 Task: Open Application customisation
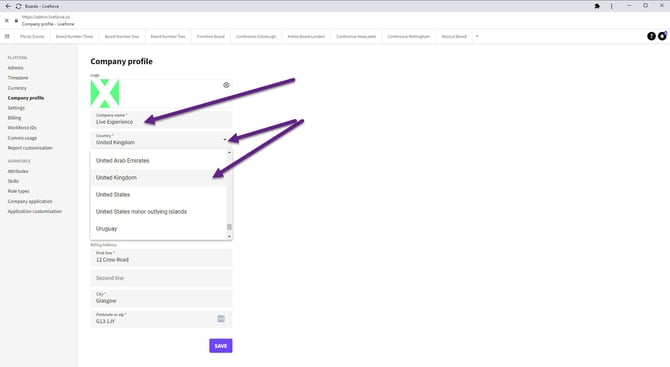[35, 211]
